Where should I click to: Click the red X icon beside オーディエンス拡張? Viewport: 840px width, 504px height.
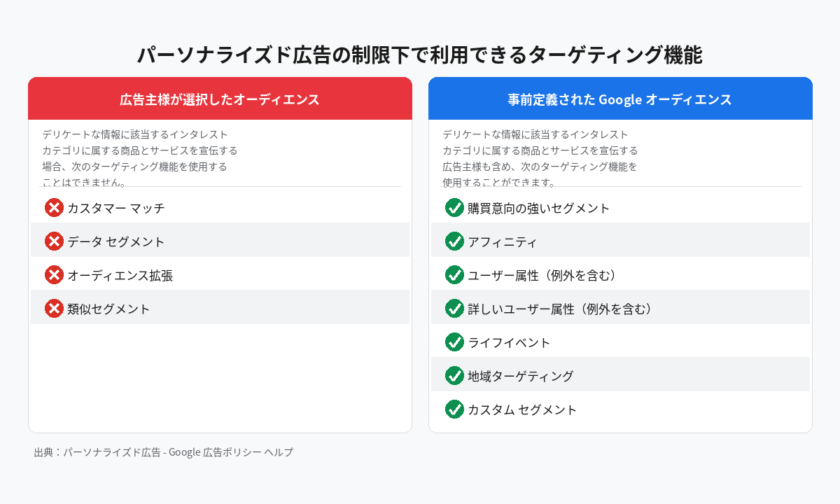[x=54, y=275]
